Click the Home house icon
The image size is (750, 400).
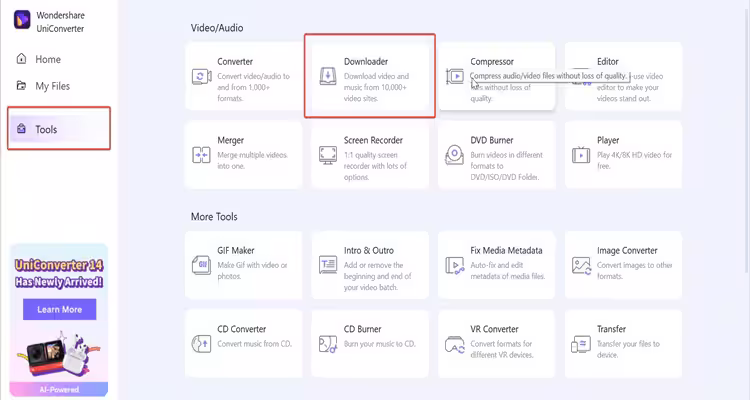(22, 59)
